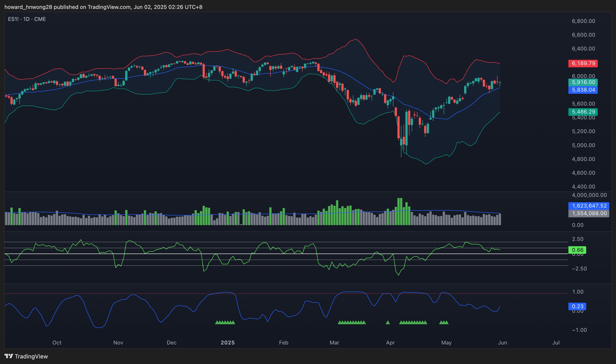
Task: Click the red 6,189.79 upper band price tag
Action: [x=583, y=63]
